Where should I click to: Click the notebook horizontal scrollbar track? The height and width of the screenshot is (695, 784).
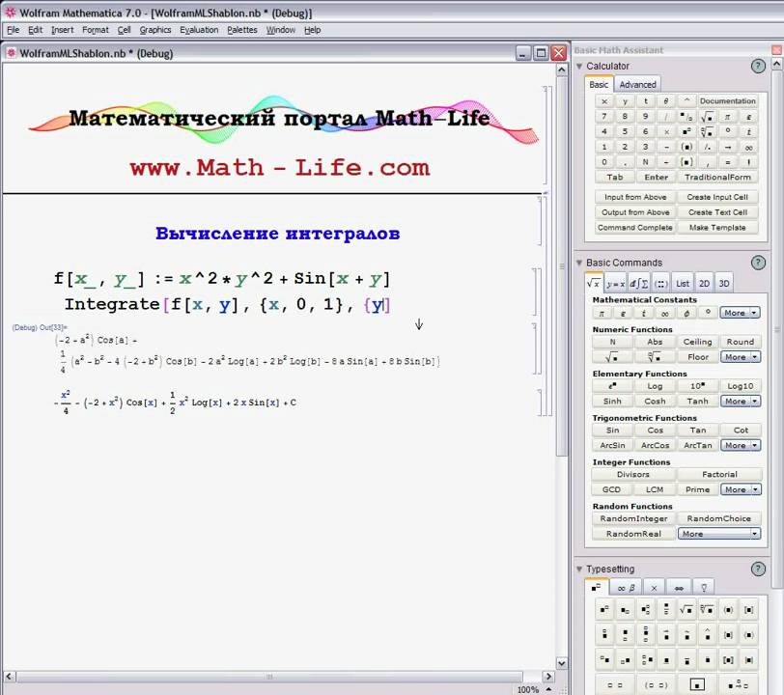(x=279, y=677)
